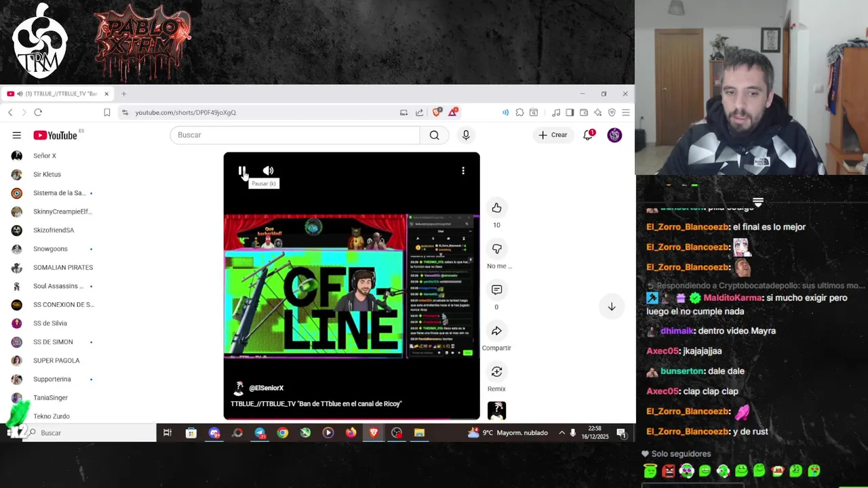The height and width of the screenshot is (488, 868).
Task: Go to YouTube home via logo
Action: point(56,136)
